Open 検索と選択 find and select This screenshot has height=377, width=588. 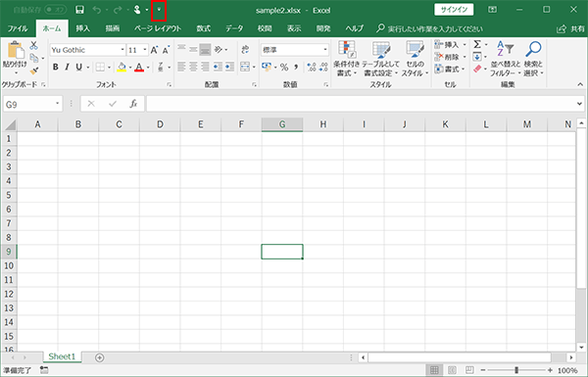(x=533, y=59)
